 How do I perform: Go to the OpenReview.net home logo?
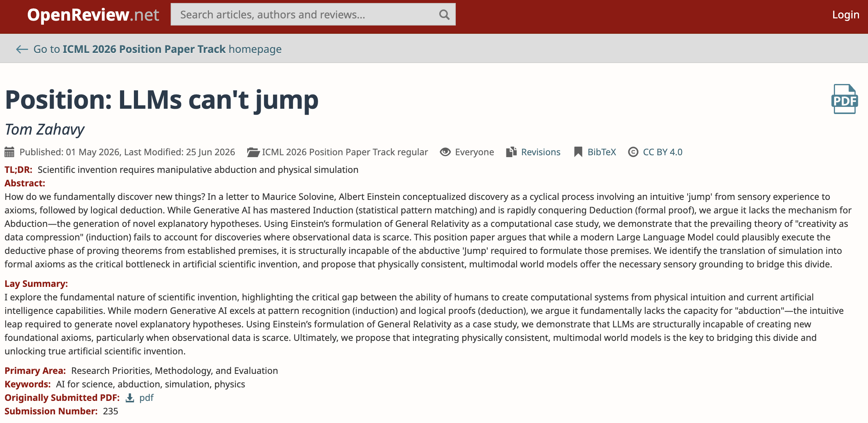point(93,15)
